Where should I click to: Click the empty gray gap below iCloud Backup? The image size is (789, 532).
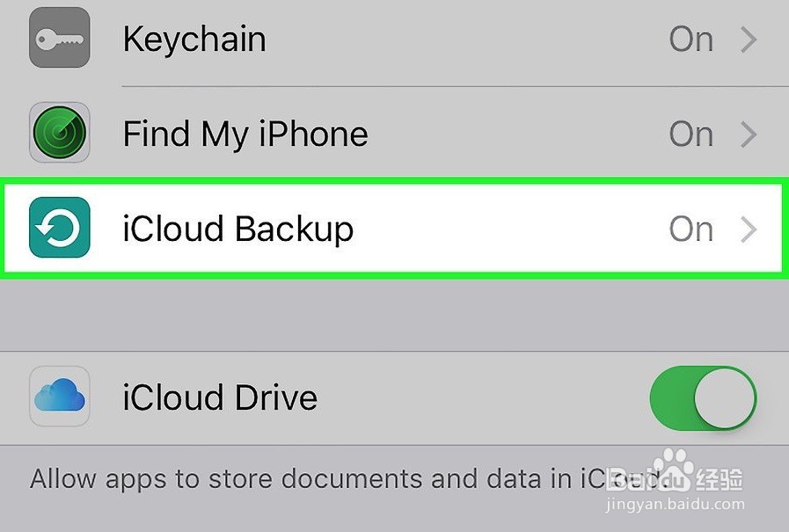tap(394, 315)
